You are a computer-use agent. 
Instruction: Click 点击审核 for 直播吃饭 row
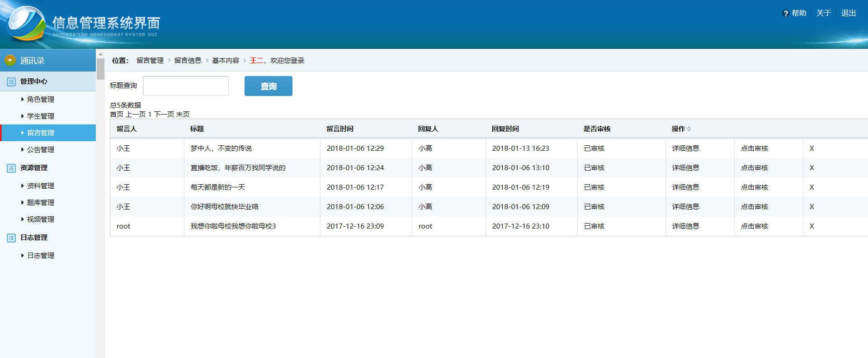[755, 168]
